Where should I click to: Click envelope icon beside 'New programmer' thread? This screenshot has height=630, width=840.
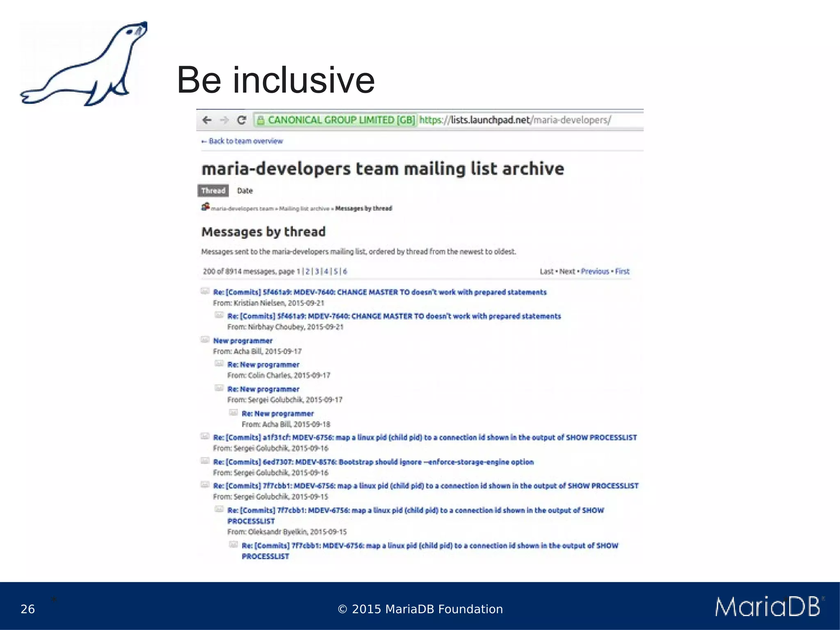pyautogui.click(x=205, y=340)
